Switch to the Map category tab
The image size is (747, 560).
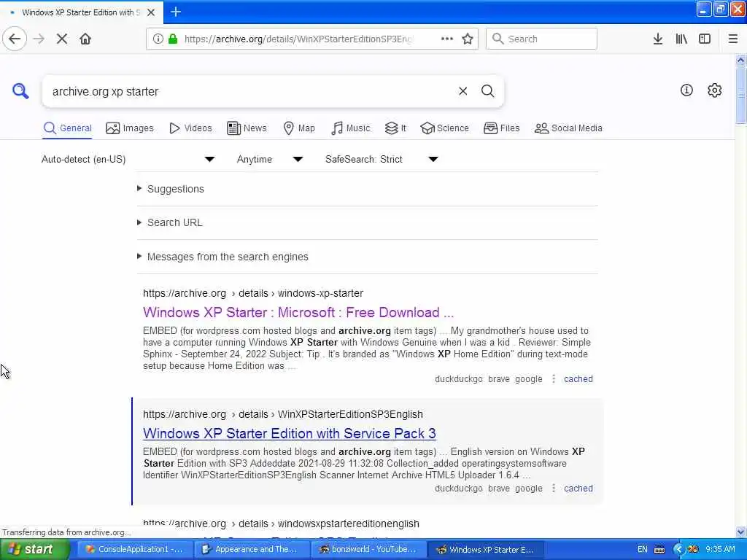tap(299, 128)
